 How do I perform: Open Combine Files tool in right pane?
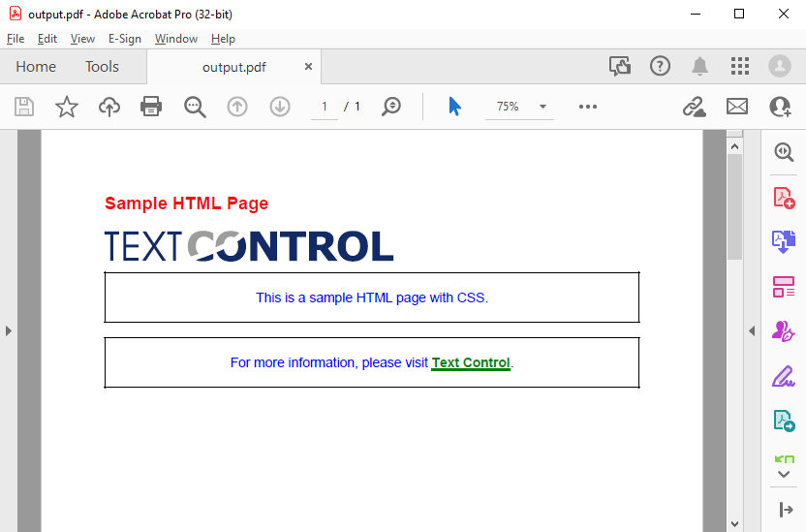tap(784, 241)
